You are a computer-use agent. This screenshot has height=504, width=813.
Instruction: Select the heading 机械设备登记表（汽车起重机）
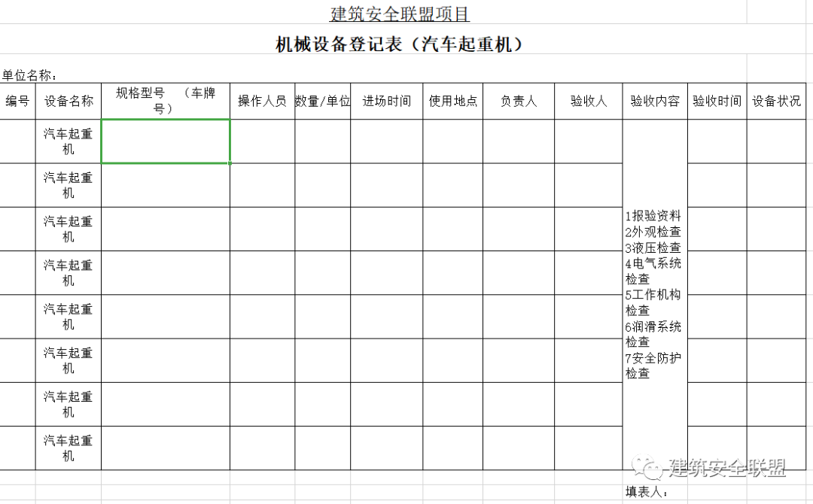tap(399, 44)
